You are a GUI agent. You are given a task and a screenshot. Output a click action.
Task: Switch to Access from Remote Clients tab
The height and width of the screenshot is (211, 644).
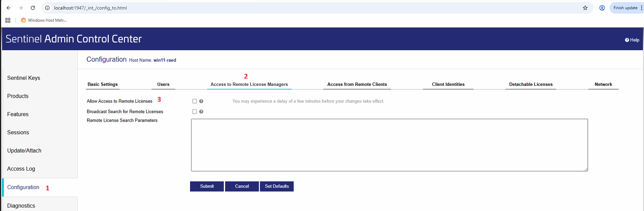tap(357, 84)
